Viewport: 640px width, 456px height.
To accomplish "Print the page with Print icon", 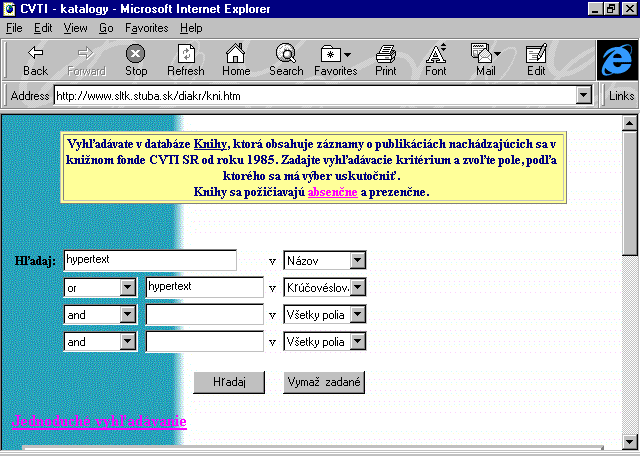I will click(x=386, y=61).
